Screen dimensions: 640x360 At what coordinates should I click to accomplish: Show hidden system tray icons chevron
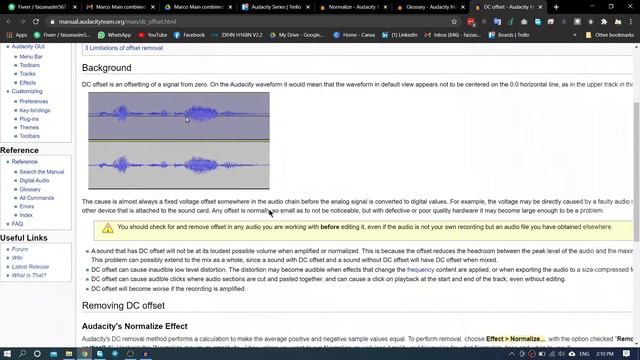[x=512, y=354]
